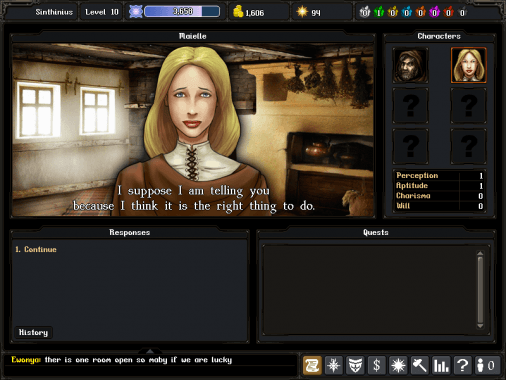Screen dimensions: 506x380
Task: Click the Perception stat row
Action: (439, 175)
